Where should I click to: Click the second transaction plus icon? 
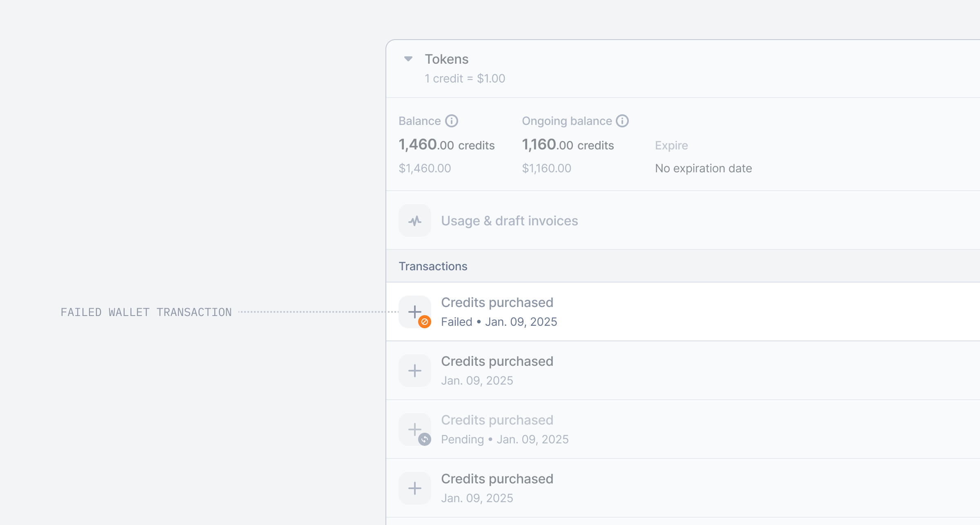[415, 371]
